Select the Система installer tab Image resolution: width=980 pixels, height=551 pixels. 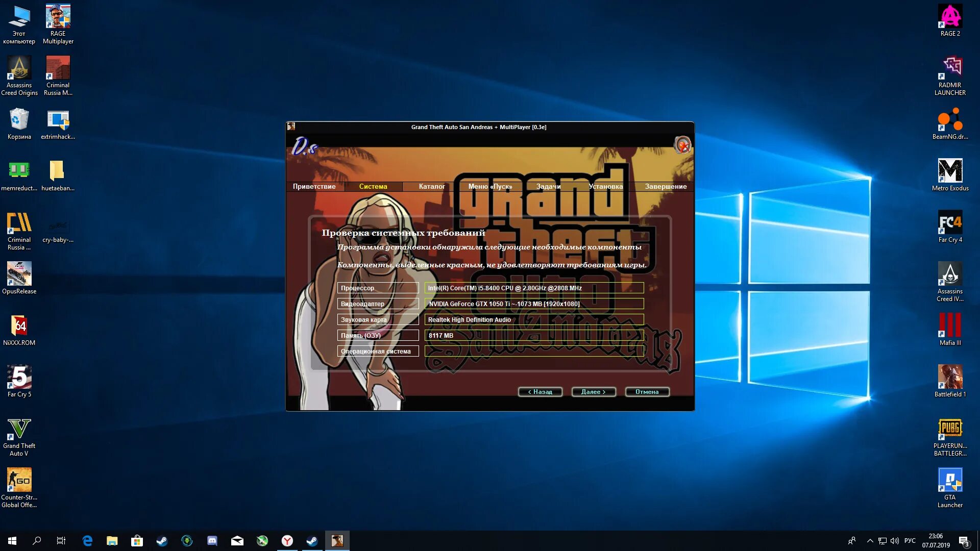tap(373, 186)
